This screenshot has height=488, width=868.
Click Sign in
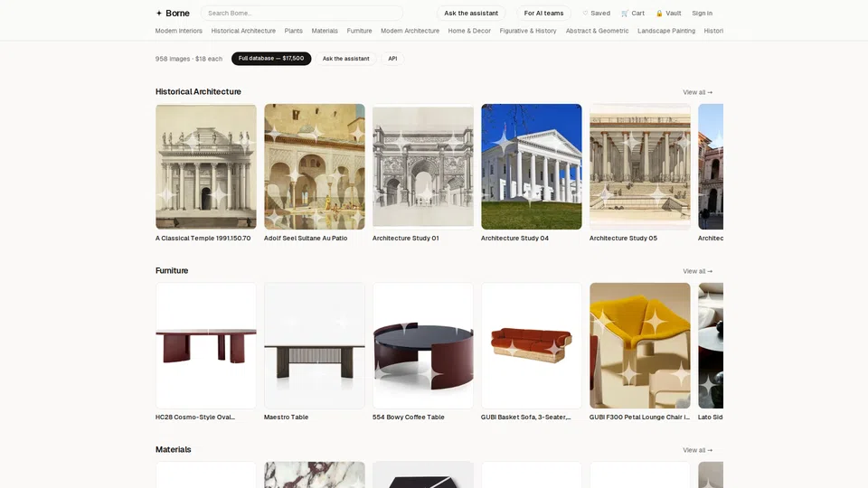pyautogui.click(x=702, y=14)
